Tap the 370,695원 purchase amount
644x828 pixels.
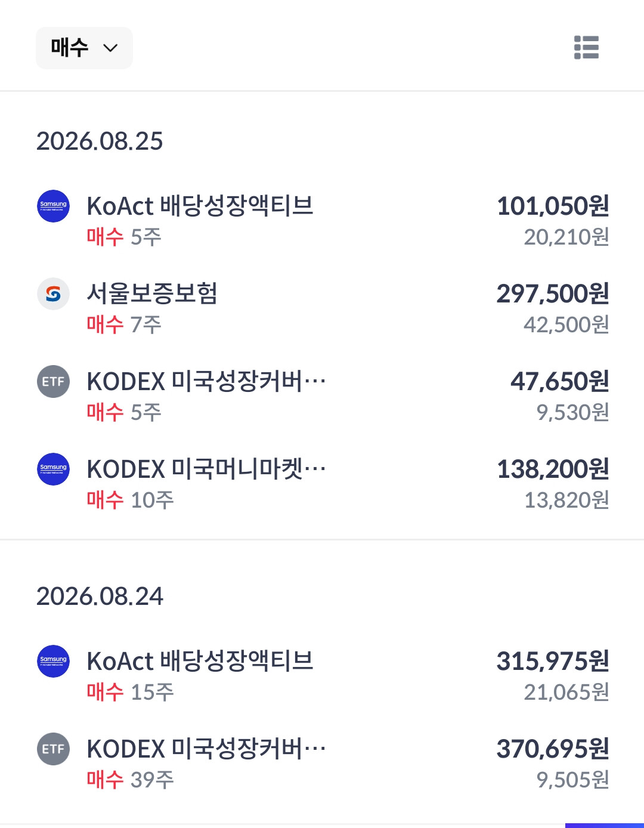pyautogui.click(x=553, y=749)
